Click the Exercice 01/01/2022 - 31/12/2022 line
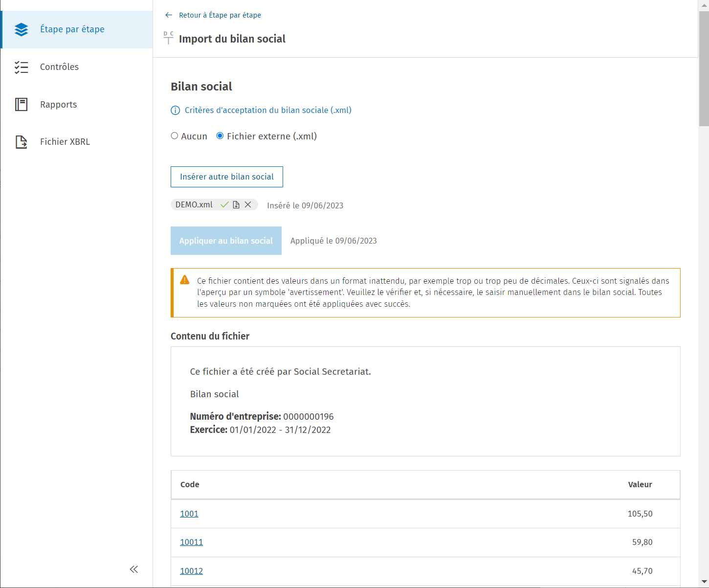709x588 pixels. pyautogui.click(x=260, y=430)
